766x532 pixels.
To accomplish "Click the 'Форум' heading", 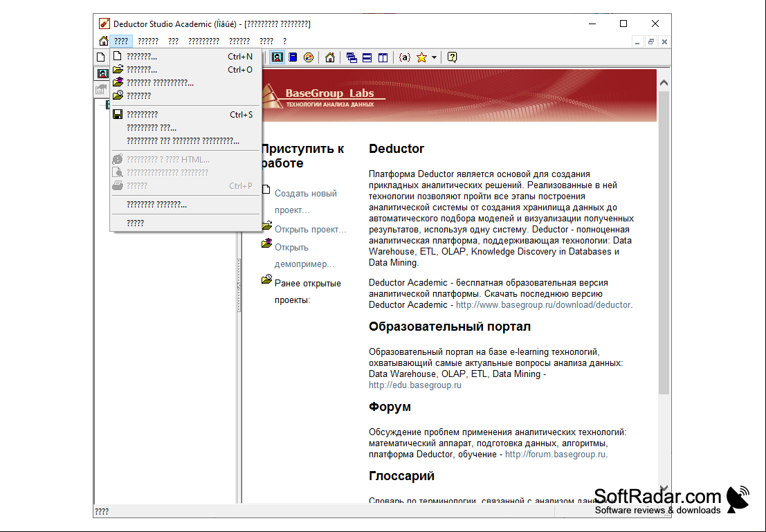I will 390,407.
